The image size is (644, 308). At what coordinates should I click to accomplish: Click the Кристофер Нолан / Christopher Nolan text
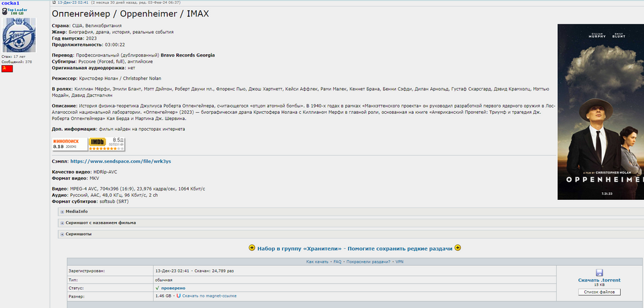click(120, 79)
